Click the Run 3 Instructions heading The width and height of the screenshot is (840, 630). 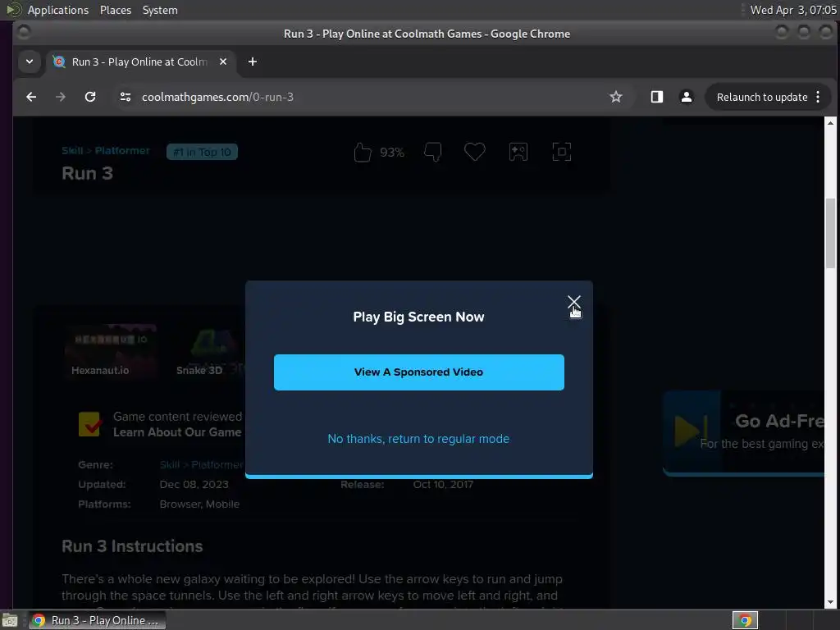point(132,546)
